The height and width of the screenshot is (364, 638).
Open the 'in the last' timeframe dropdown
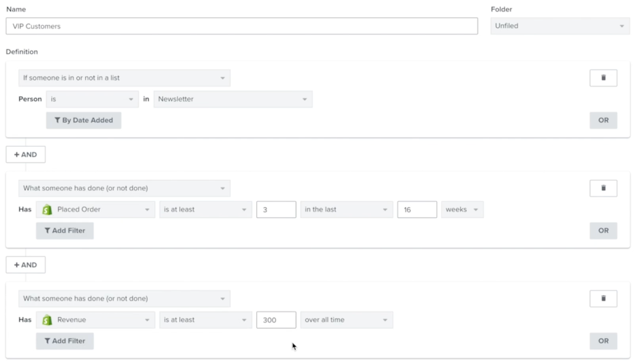point(346,210)
